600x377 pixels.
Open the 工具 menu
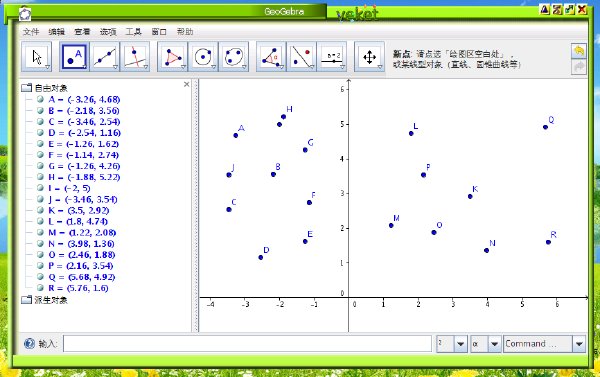click(x=134, y=32)
